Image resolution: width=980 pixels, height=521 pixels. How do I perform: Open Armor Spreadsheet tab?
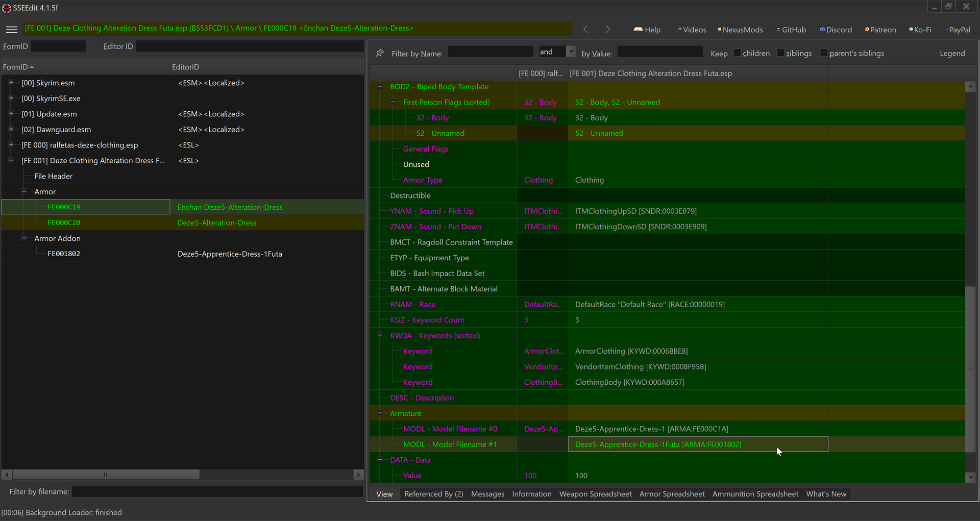(672, 494)
